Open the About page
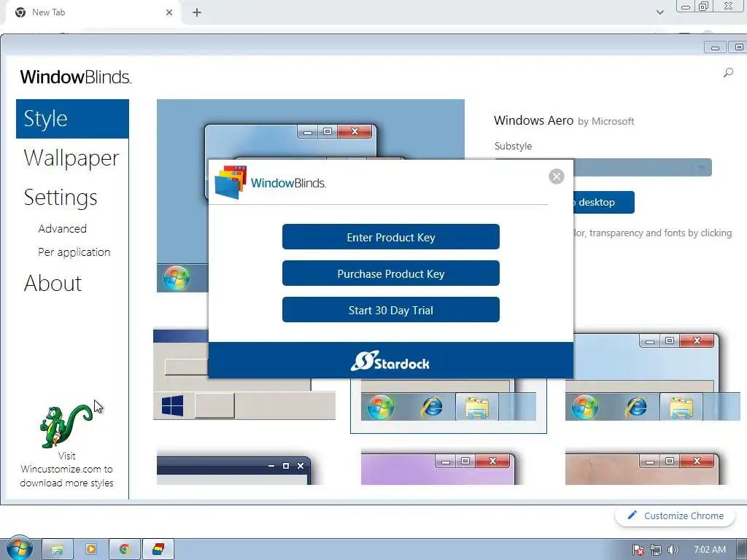747x560 pixels. coord(53,283)
